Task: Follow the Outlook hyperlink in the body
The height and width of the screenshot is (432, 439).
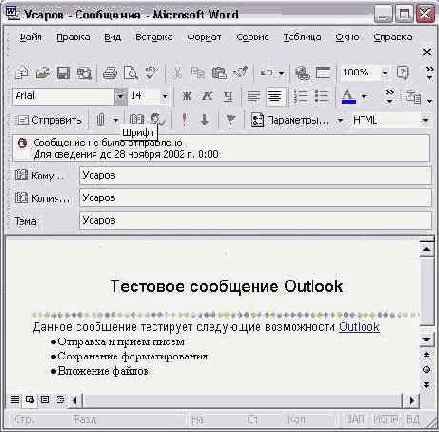Action: [x=359, y=327]
